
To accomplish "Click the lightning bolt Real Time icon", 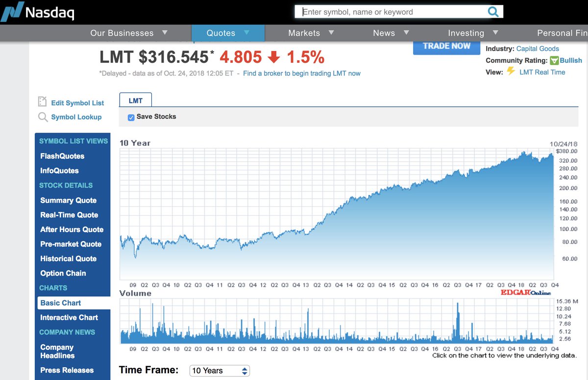I will click(511, 71).
